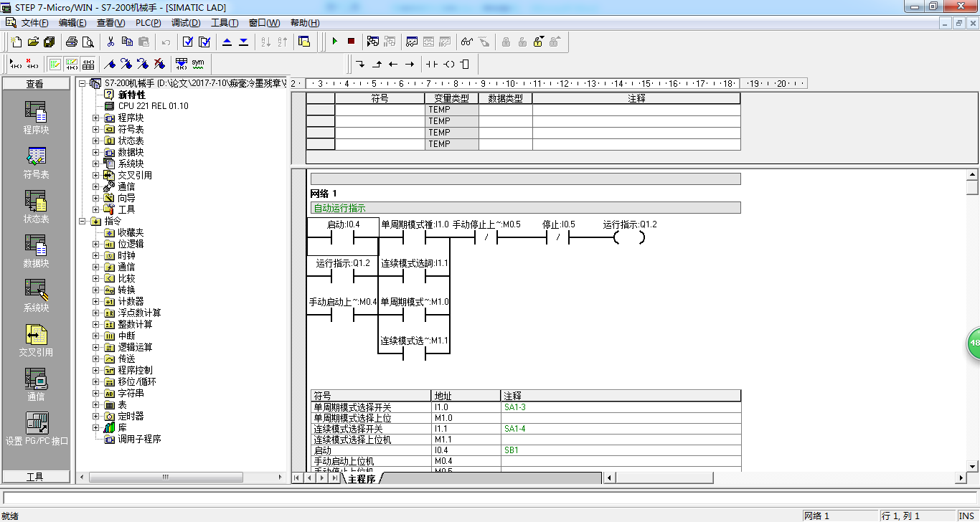This screenshot has height=522, width=980.
Task: Expand the 计数器 instruction folder
Action: pyautogui.click(x=95, y=301)
